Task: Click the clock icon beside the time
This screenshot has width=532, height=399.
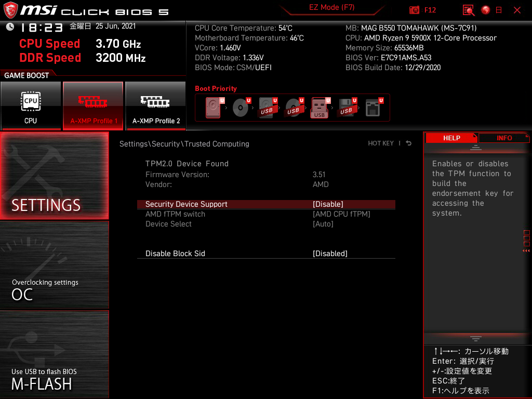Action: pyautogui.click(x=10, y=26)
